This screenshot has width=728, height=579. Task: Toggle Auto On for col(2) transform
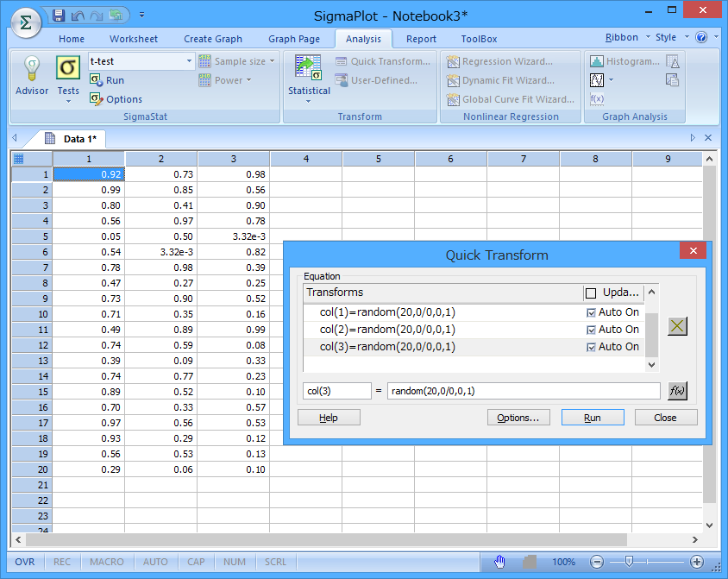591,330
